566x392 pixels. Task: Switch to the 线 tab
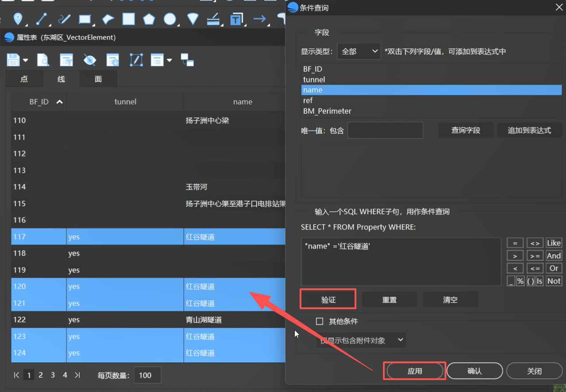tap(61, 79)
